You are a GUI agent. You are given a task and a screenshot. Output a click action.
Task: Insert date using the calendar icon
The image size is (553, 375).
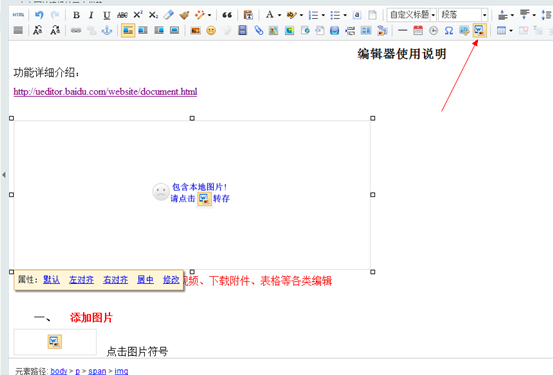pos(418,30)
